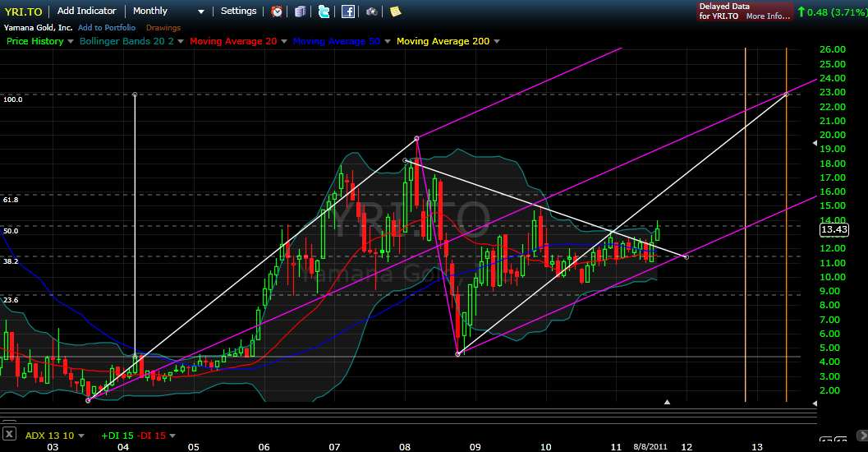The height and width of the screenshot is (452, 868).
Task: Share chart via Facebook icon
Action: (347, 11)
